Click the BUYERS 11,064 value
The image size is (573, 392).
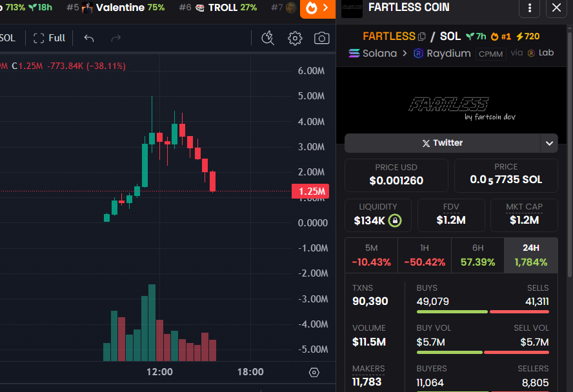point(430,382)
